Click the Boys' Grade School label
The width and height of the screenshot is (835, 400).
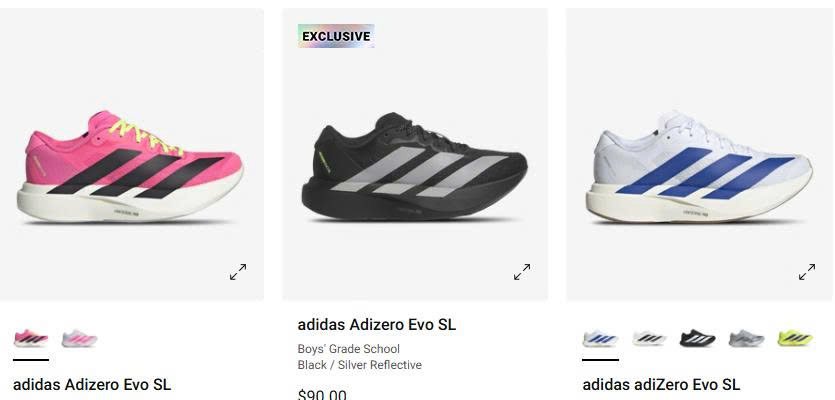(x=348, y=349)
